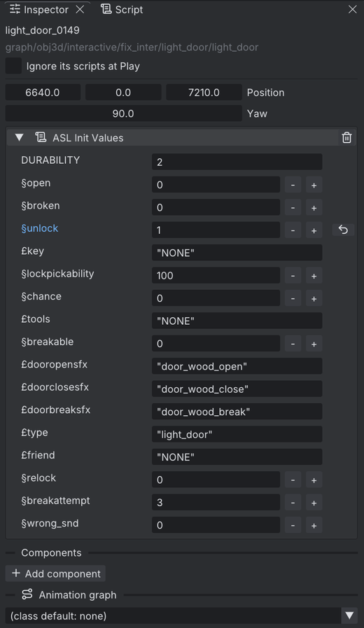Viewport: 364px width, 628px height.
Task: Edit the £key text field
Action: point(237,253)
